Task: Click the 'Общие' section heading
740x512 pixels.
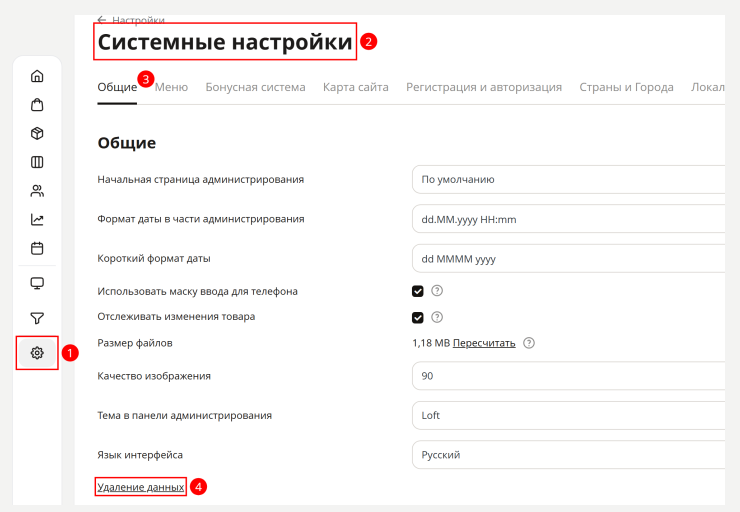Action: (x=126, y=143)
